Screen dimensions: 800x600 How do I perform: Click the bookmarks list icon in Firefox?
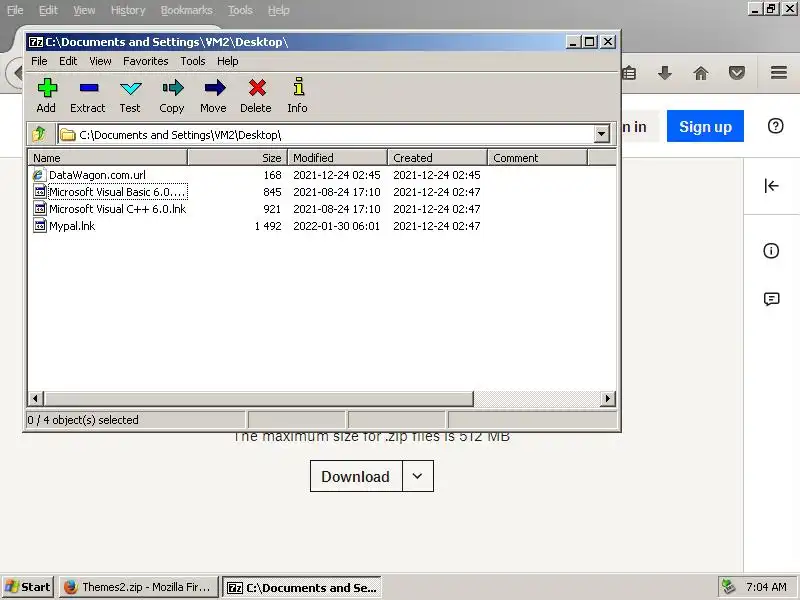pyautogui.click(x=629, y=73)
